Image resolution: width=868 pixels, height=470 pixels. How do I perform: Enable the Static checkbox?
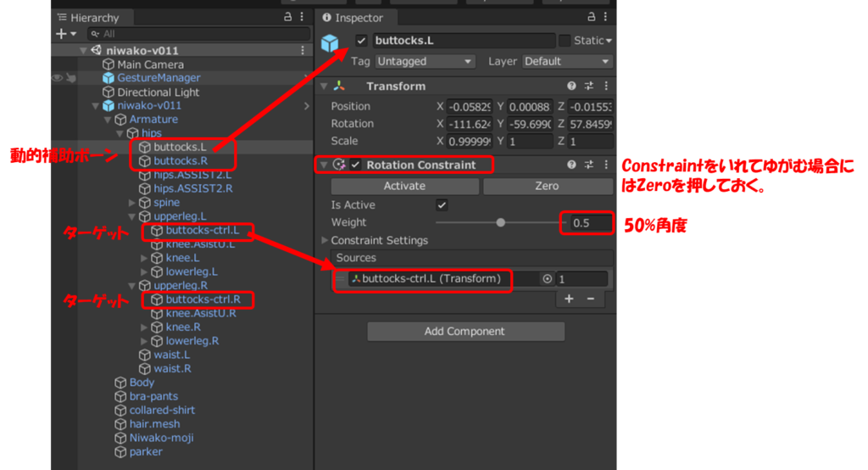click(x=565, y=41)
